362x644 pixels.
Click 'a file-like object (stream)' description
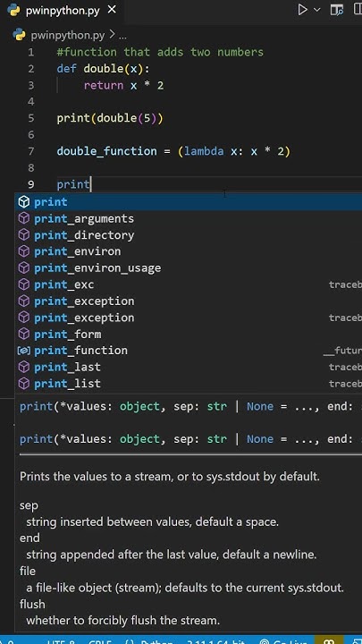(185, 588)
